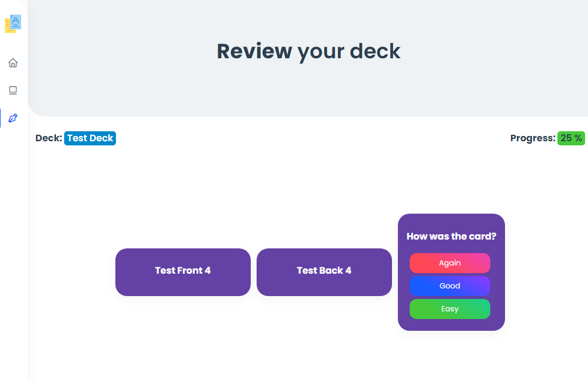Select the highlighted pen tool in sidebar
588x382 pixels.
point(12,118)
